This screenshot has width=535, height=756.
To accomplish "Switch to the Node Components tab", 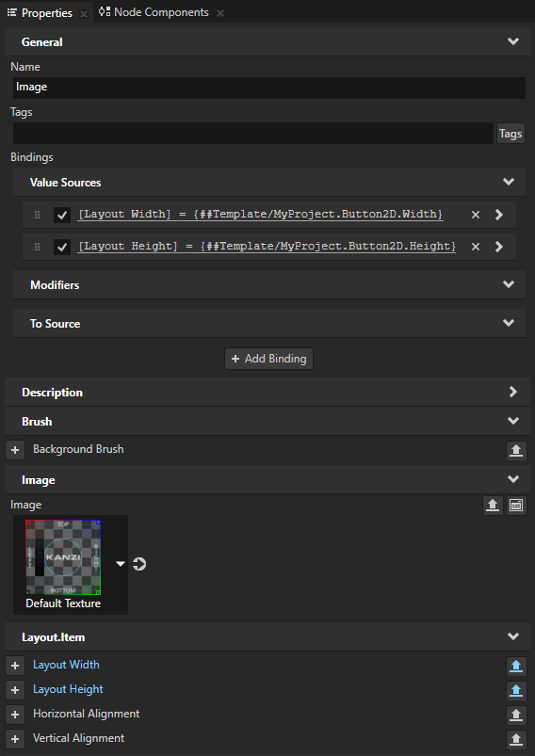I will pos(154,12).
